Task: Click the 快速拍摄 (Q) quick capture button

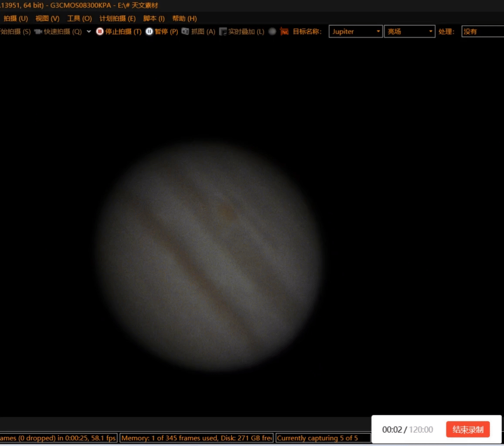Action: [58, 31]
